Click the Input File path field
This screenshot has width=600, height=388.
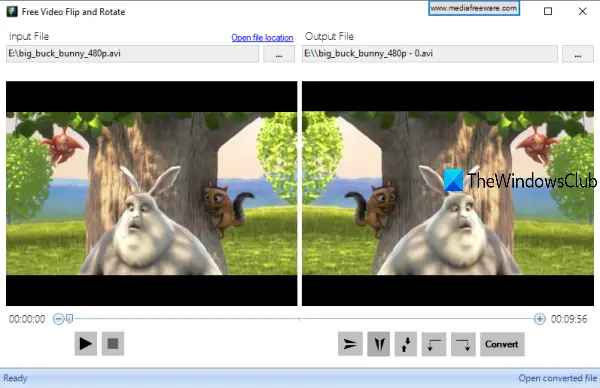[x=132, y=54]
